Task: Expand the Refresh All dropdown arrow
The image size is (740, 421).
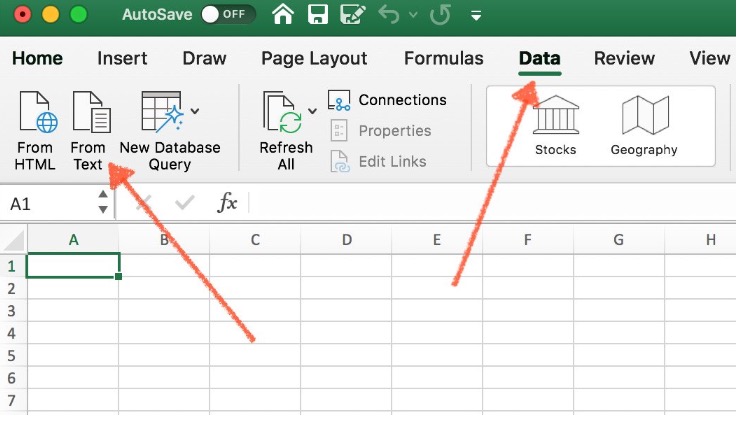Action: pos(312,111)
